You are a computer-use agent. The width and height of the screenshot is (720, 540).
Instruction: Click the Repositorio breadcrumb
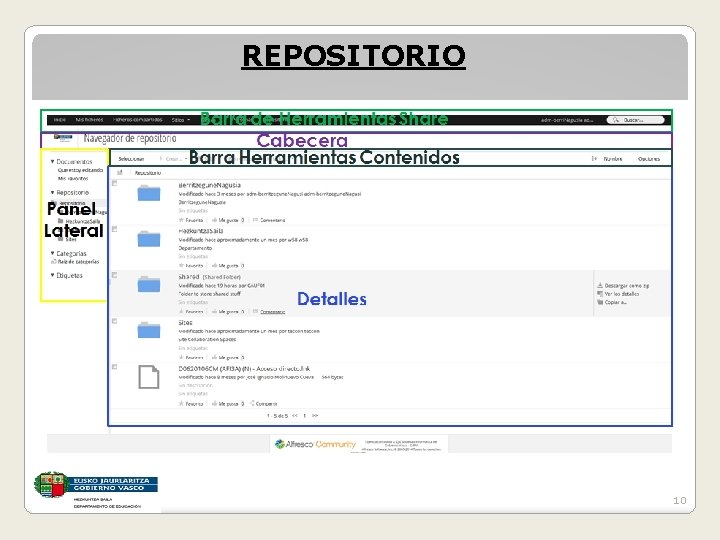(x=148, y=173)
